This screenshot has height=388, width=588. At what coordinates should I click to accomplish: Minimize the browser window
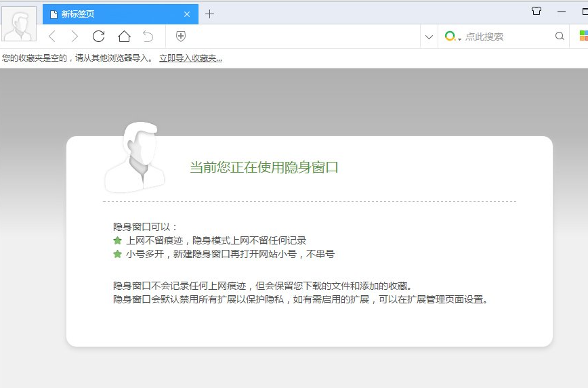pos(561,12)
